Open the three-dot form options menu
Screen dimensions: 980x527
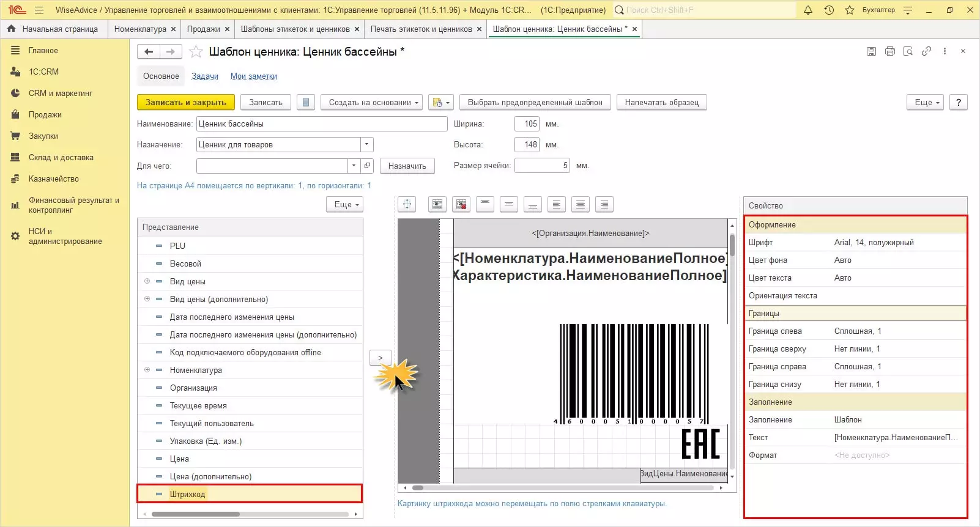click(x=945, y=51)
